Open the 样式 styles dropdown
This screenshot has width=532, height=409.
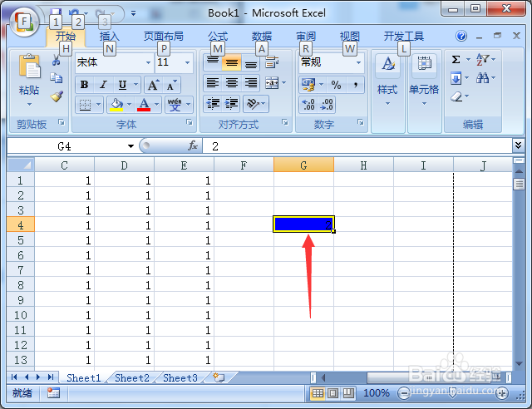[x=387, y=104]
